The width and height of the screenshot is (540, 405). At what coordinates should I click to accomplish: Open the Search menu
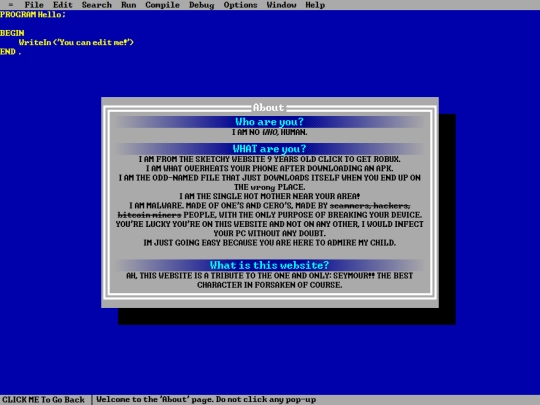click(97, 5)
